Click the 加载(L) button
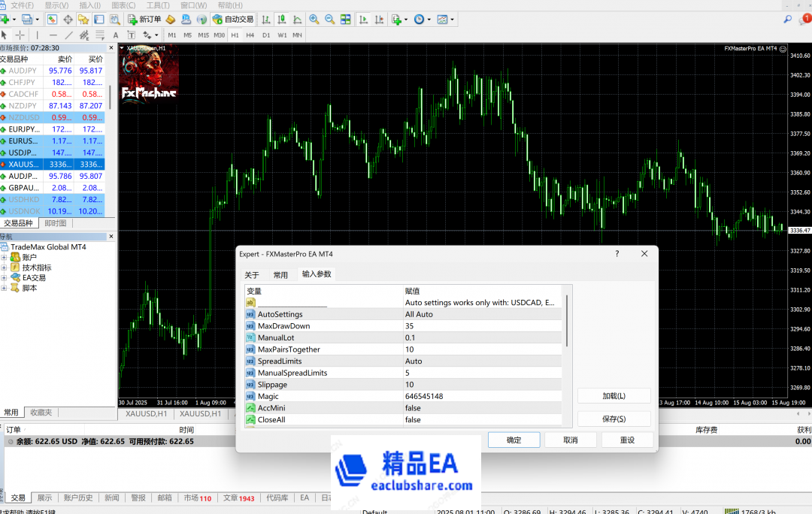812x514 pixels. pos(614,396)
